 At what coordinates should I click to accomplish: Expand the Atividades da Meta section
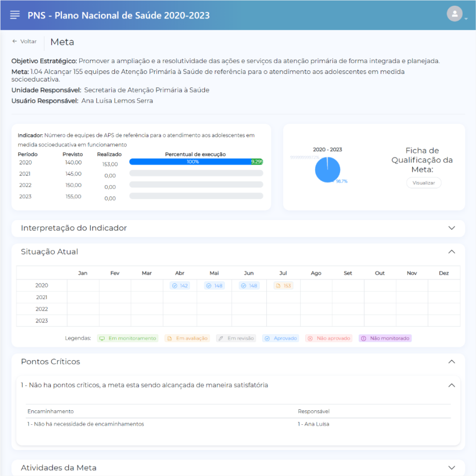[x=452, y=468]
